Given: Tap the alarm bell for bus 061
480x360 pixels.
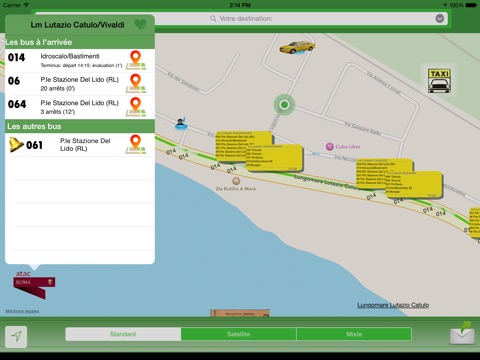Looking at the screenshot, I should [x=16, y=145].
